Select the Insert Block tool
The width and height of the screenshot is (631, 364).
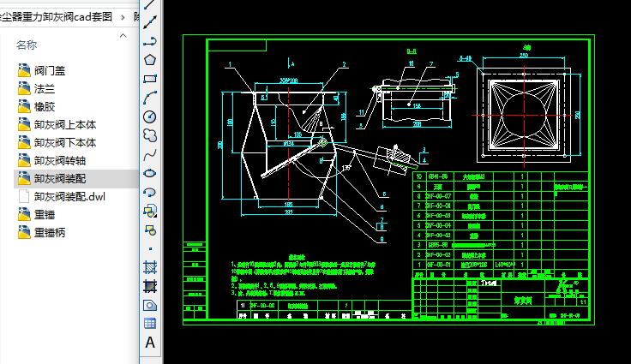click(x=150, y=211)
